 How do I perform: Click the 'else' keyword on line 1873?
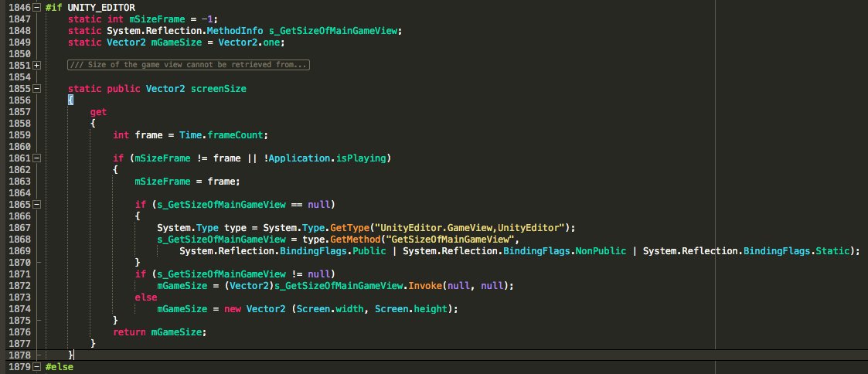[x=146, y=297]
